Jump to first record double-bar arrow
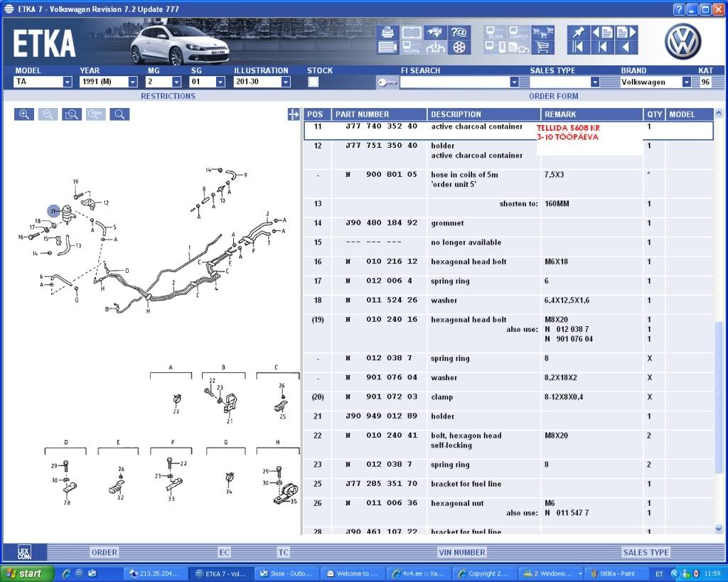 tap(579, 47)
